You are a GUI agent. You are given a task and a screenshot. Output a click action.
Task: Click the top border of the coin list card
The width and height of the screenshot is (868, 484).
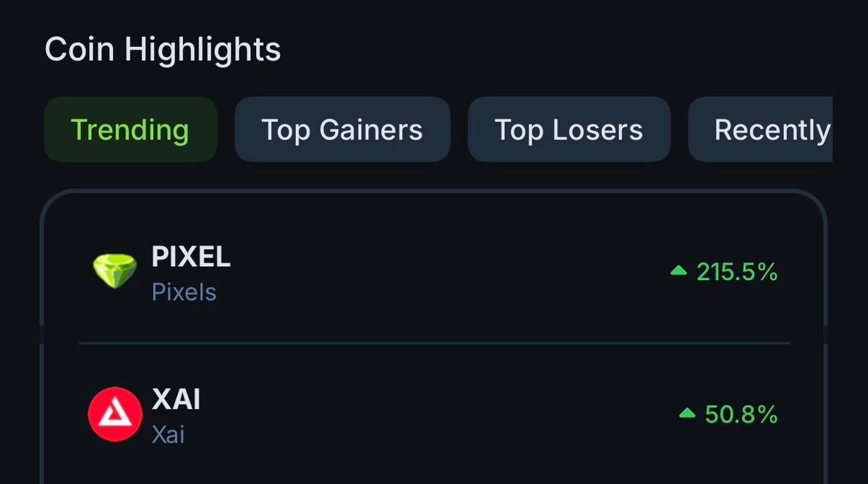pos(434,192)
